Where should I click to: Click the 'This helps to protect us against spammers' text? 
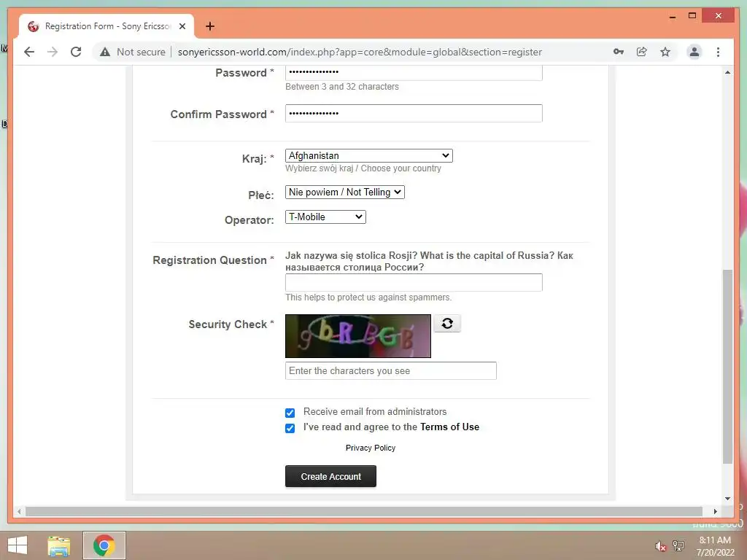click(368, 297)
